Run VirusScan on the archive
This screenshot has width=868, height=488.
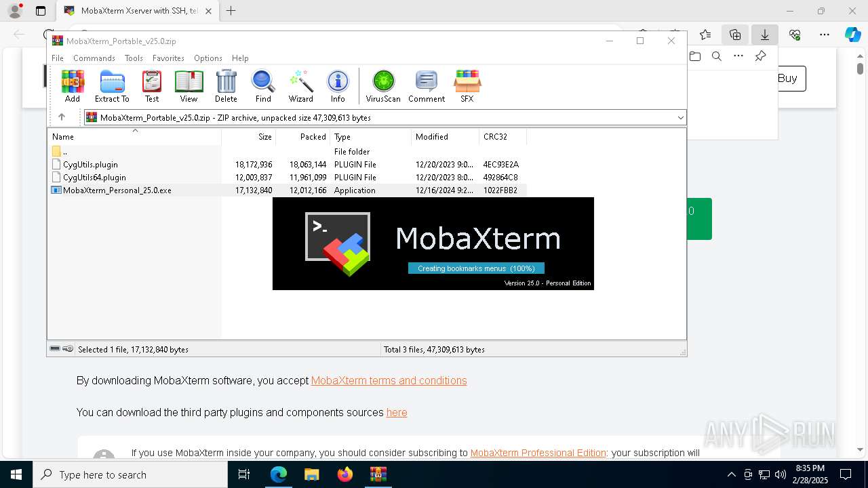(x=383, y=86)
